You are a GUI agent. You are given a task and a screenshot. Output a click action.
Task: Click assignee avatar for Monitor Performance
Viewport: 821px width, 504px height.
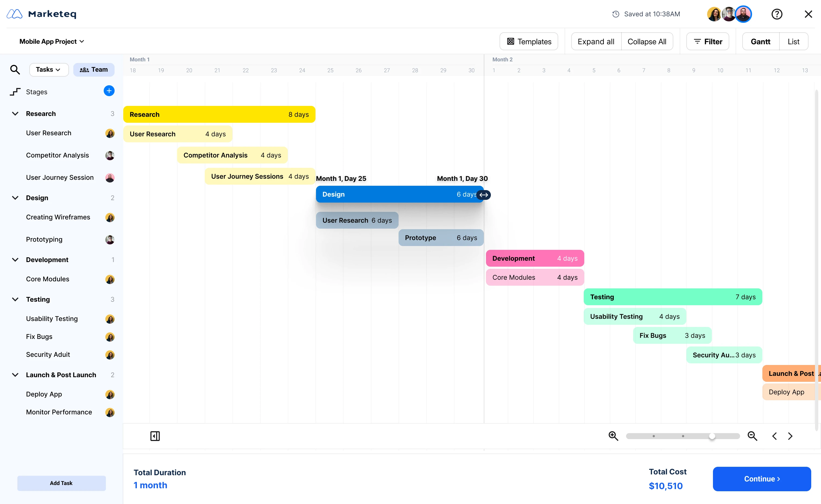tap(110, 413)
